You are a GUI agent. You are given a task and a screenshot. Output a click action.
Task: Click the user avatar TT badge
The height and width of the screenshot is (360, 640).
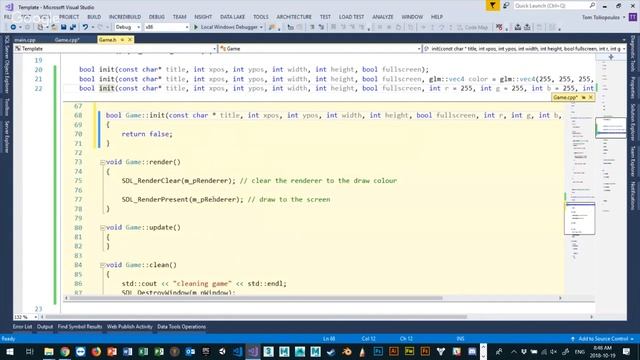click(633, 17)
